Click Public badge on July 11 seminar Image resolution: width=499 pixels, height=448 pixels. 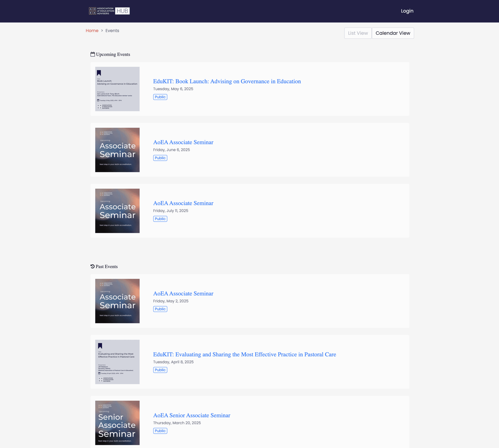[160, 219]
